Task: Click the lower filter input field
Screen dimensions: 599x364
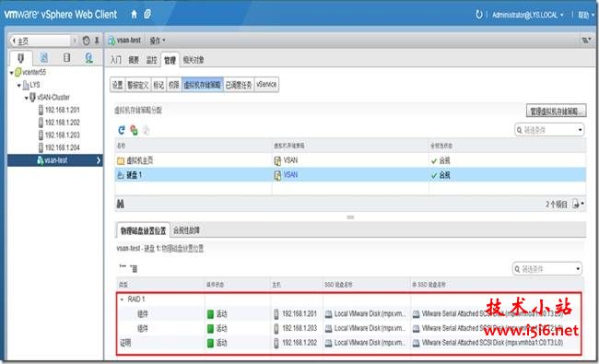Action: click(x=546, y=269)
